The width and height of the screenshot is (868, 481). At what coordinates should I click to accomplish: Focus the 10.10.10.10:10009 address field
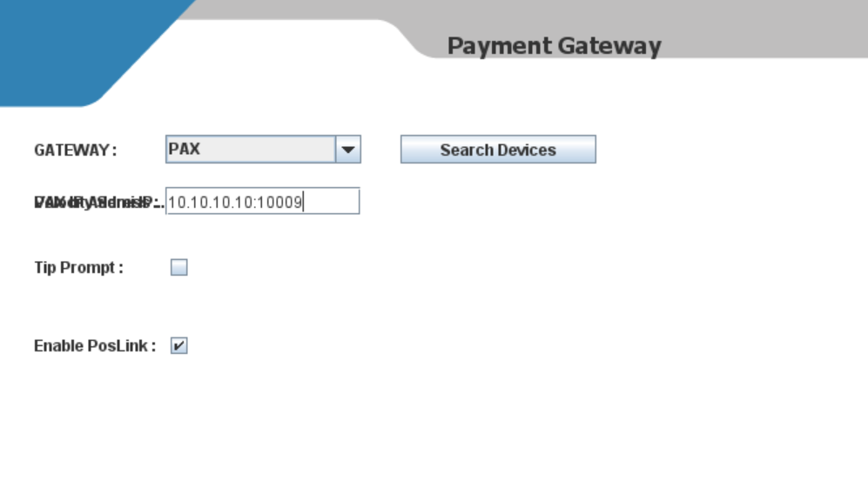point(263,201)
